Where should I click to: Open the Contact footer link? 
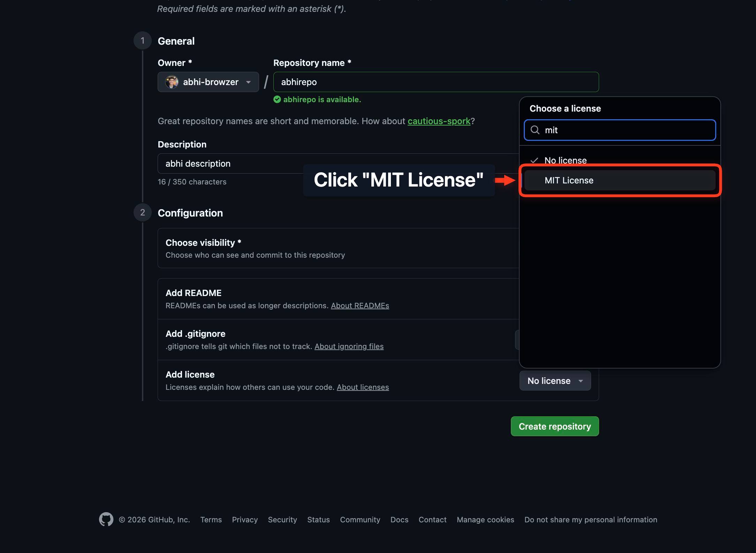pyautogui.click(x=432, y=520)
